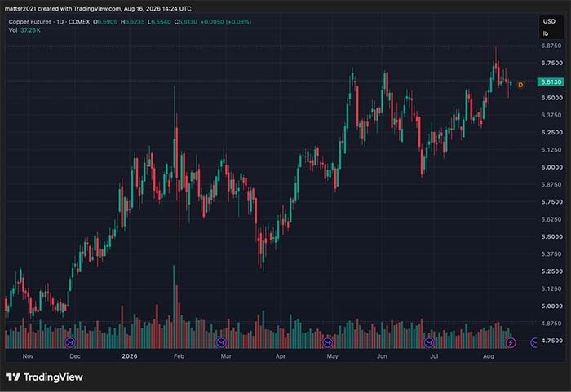
Task: Click the orange D badge beside the last candle
Action: click(520, 85)
